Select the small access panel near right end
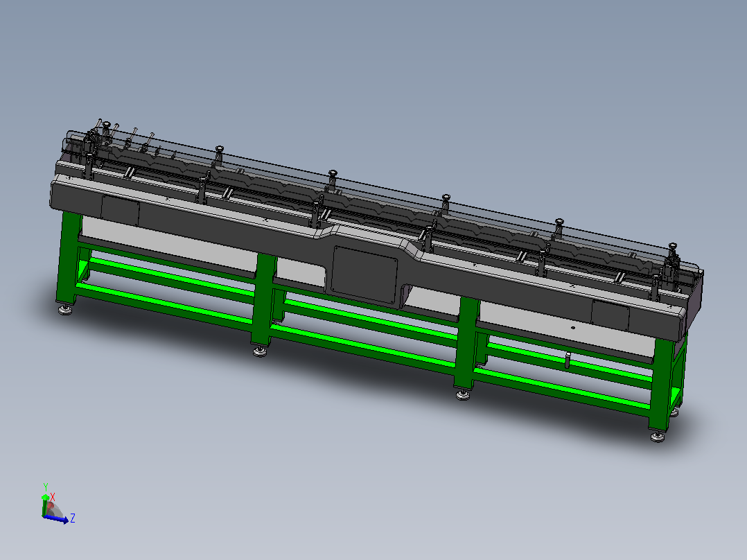 point(610,315)
